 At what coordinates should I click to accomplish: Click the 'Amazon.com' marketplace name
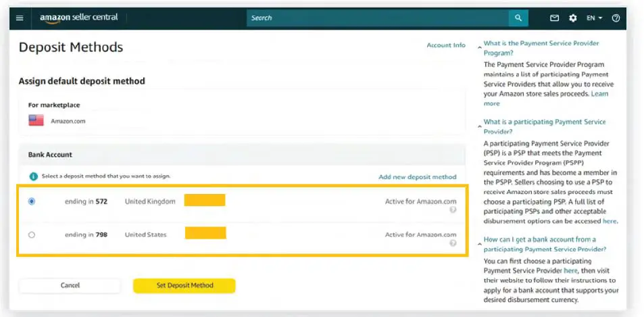[68, 121]
